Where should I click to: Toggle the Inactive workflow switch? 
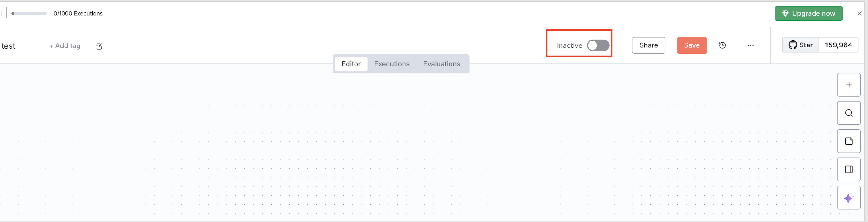[x=597, y=45]
